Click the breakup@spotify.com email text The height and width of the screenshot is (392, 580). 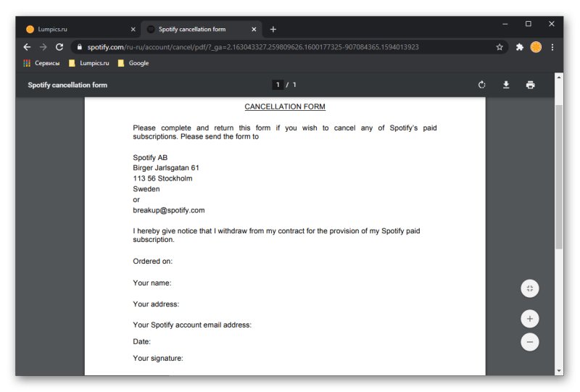[169, 210]
